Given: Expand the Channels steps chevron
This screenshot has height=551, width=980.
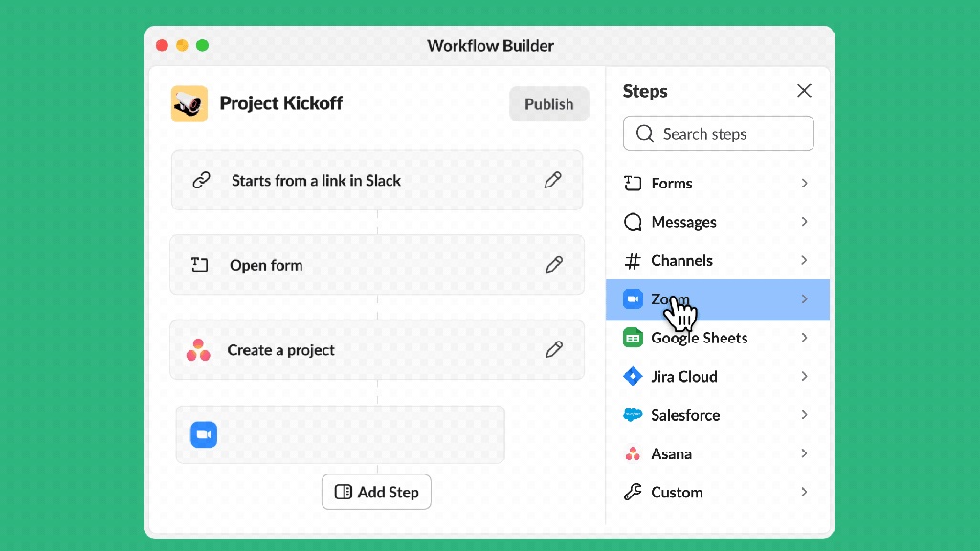Looking at the screenshot, I should pyautogui.click(x=804, y=260).
